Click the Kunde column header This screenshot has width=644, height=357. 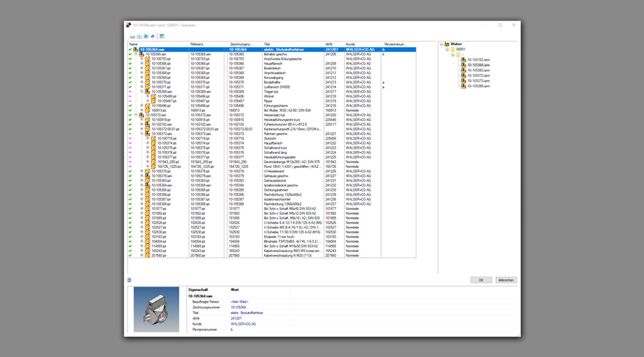click(x=350, y=44)
